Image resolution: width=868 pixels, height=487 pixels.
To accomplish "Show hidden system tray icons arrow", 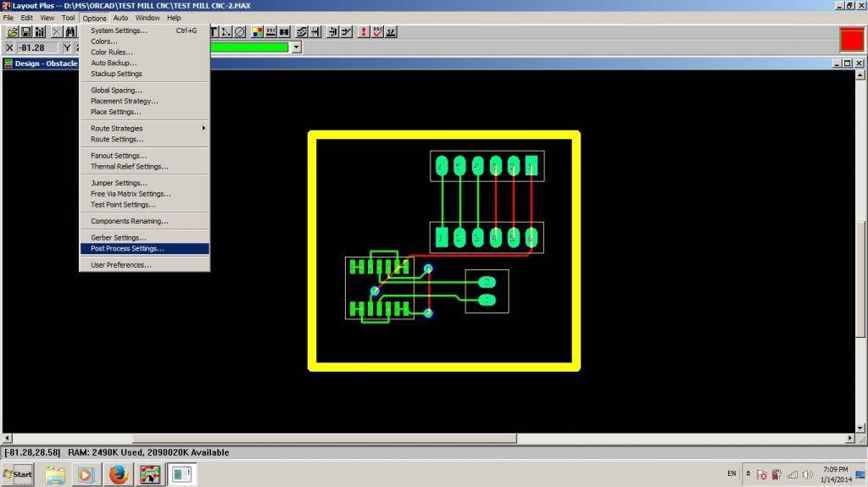I will (x=748, y=473).
